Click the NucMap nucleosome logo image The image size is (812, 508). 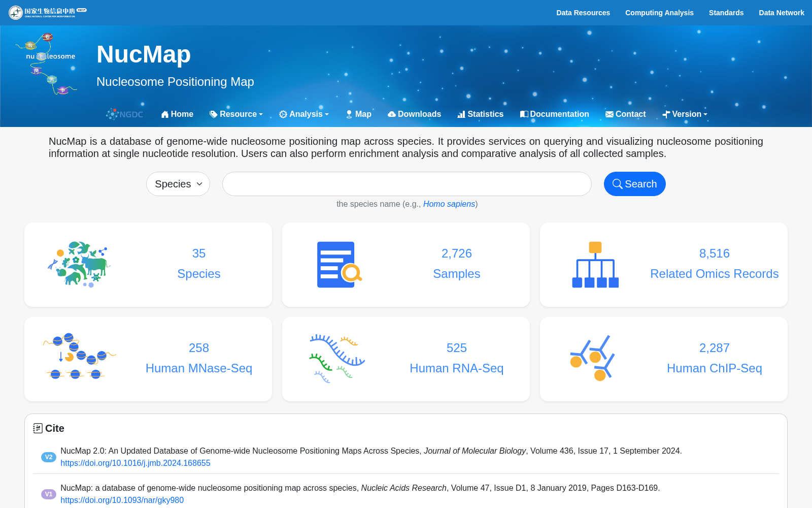(47, 64)
